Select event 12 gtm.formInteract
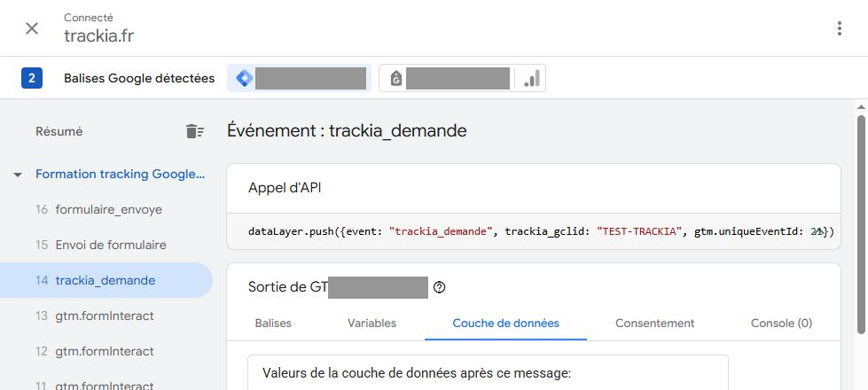868x390 pixels. tap(106, 351)
